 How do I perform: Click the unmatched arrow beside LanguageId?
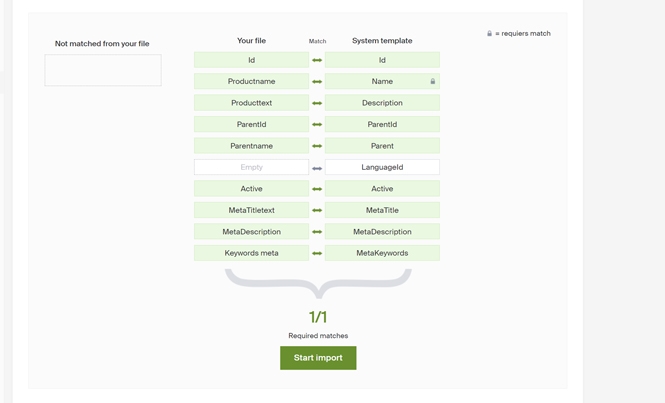(x=317, y=168)
